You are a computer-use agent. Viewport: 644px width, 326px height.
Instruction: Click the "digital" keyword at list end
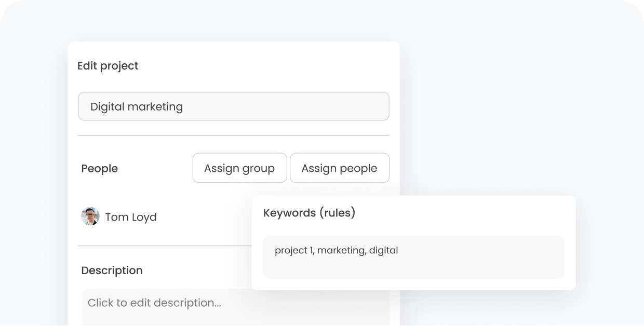383,250
